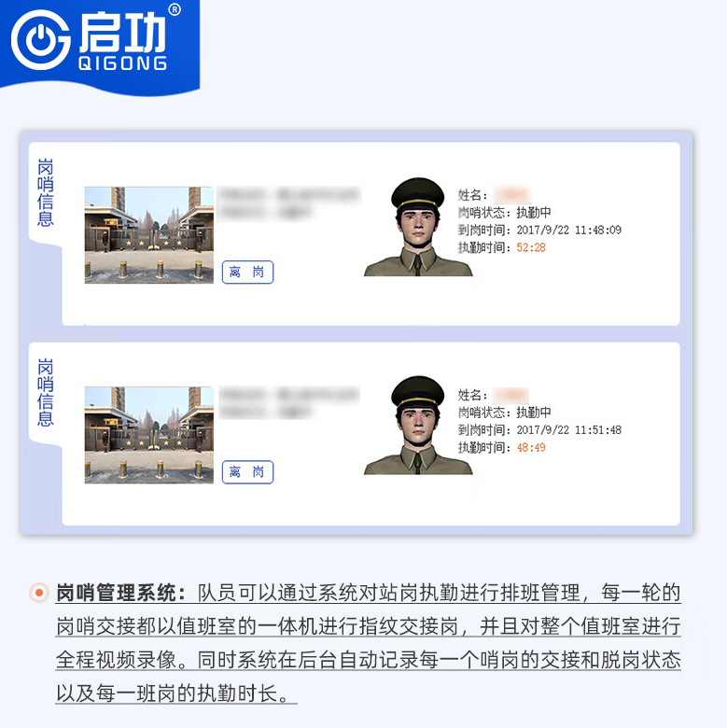Screen dimensions: 727x728
Task: Click the orange duty timer 52:28
Action: pos(531,247)
